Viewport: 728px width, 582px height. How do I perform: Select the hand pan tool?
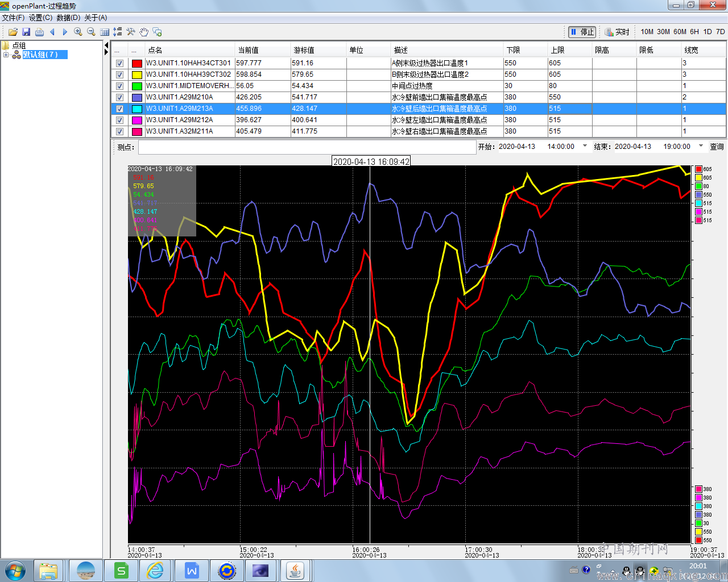tap(144, 32)
